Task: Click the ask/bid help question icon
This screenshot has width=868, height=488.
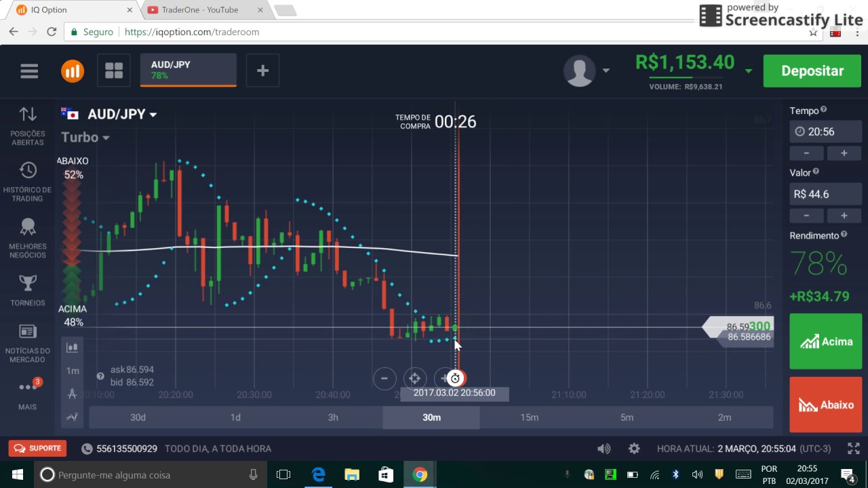Action: pyautogui.click(x=100, y=376)
